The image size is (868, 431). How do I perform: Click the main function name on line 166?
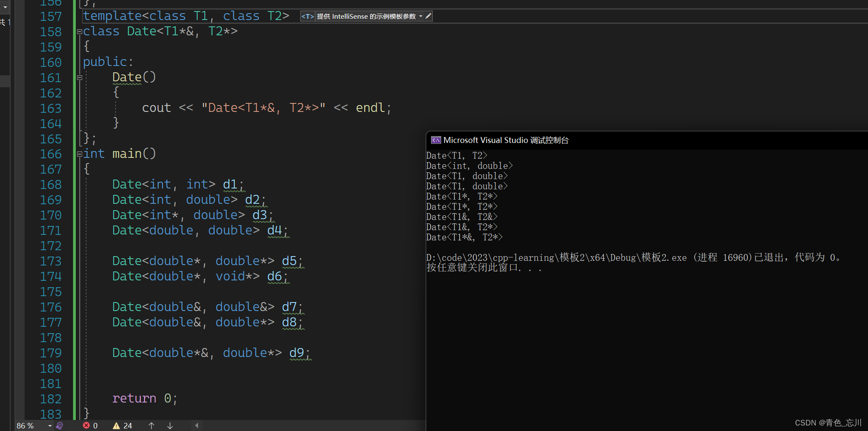(x=127, y=154)
